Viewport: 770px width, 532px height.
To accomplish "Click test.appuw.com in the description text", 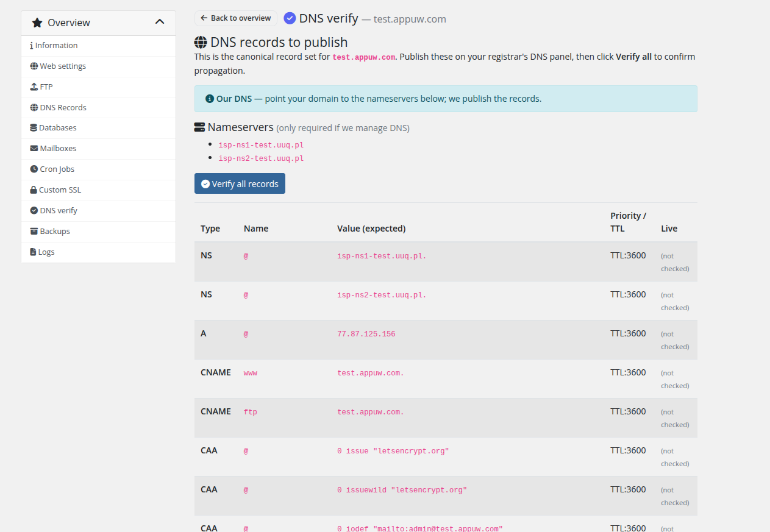I will 364,57.
